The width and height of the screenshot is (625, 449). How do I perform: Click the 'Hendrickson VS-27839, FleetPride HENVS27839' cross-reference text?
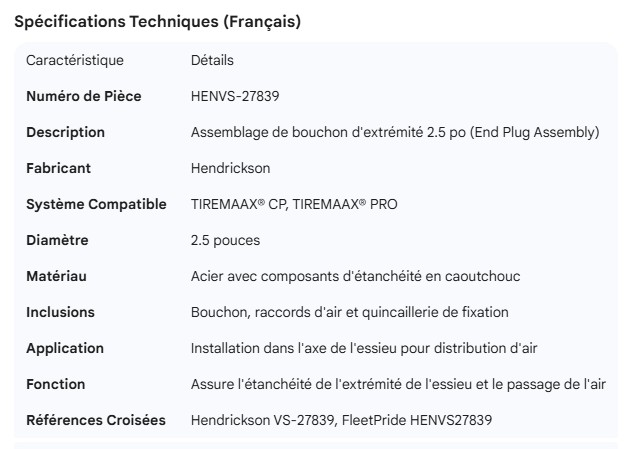click(x=341, y=420)
